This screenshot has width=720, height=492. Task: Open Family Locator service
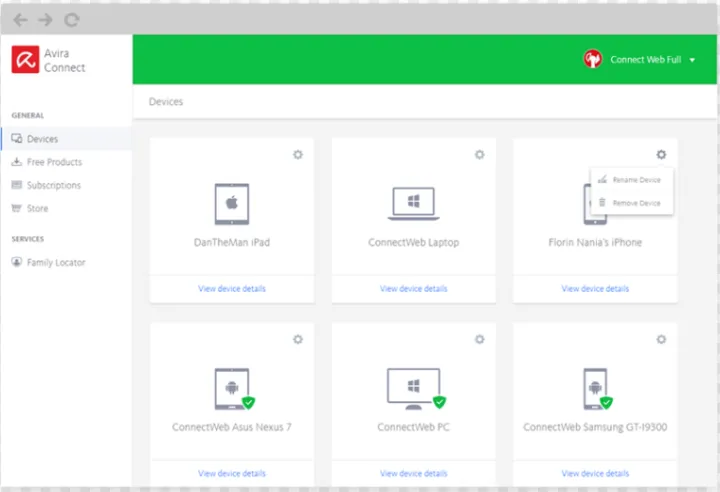56,262
